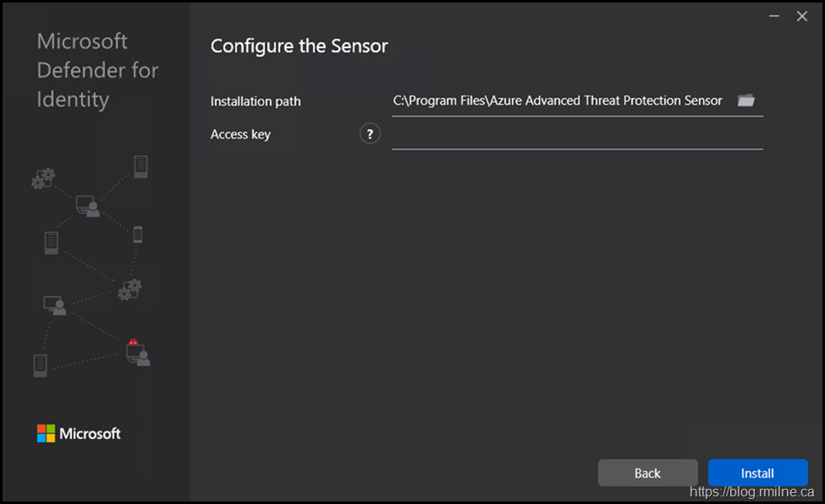Screen dimensions: 825x504
Task: Click the bottommost server icon in sidebar diagram
Action: click(40, 365)
